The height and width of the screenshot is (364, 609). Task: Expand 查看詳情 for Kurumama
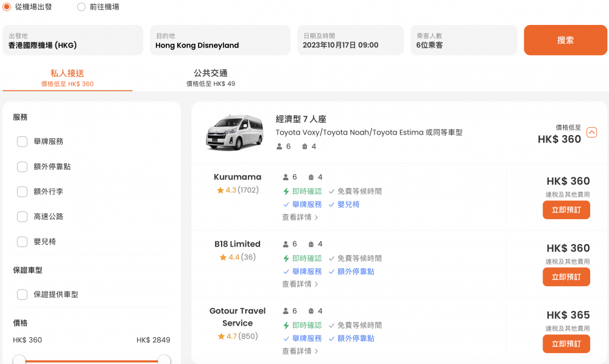[x=300, y=217]
